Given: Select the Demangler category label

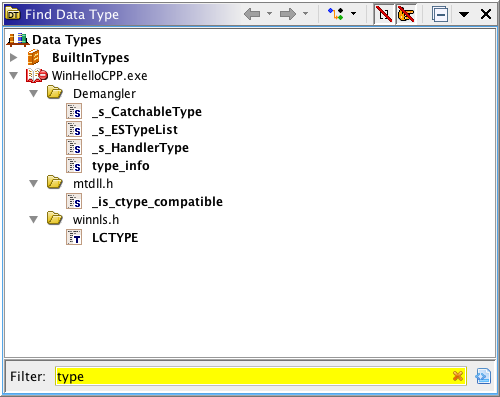Looking at the screenshot, I should tap(104, 94).
